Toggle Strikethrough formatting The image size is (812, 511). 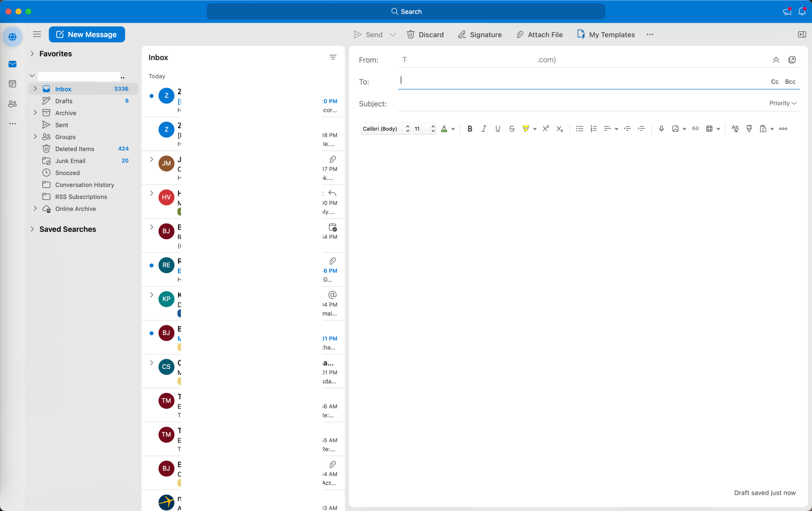[x=512, y=129]
